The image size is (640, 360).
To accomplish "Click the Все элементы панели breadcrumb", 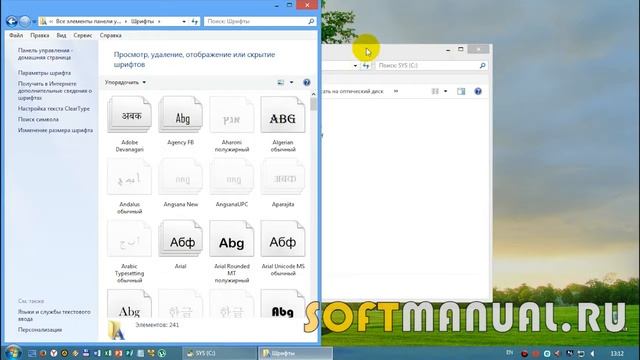I will click(x=88, y=21).
